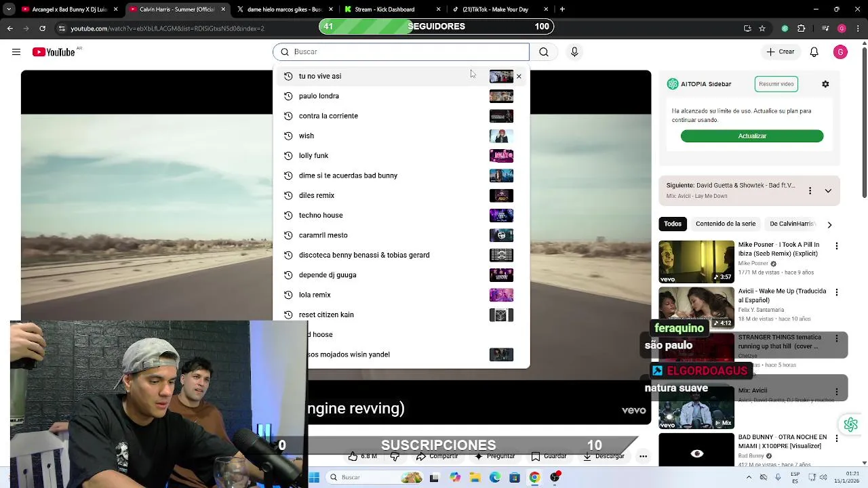Viewport: 868px width, 488px height.
Task: Focus the YouTube Buscar search field
Action: 401,52
